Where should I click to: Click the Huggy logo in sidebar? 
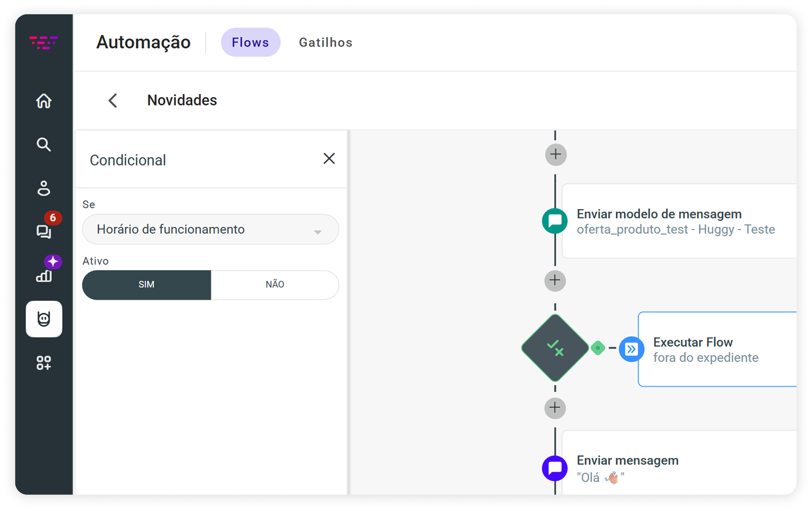click(x=44, y=42)
